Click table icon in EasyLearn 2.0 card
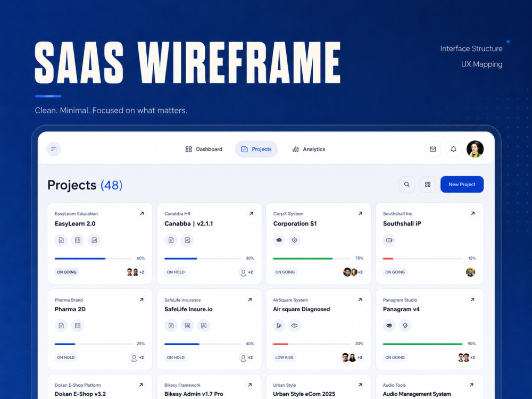This screenshot has width=532, height=399. tap(78, 240)
